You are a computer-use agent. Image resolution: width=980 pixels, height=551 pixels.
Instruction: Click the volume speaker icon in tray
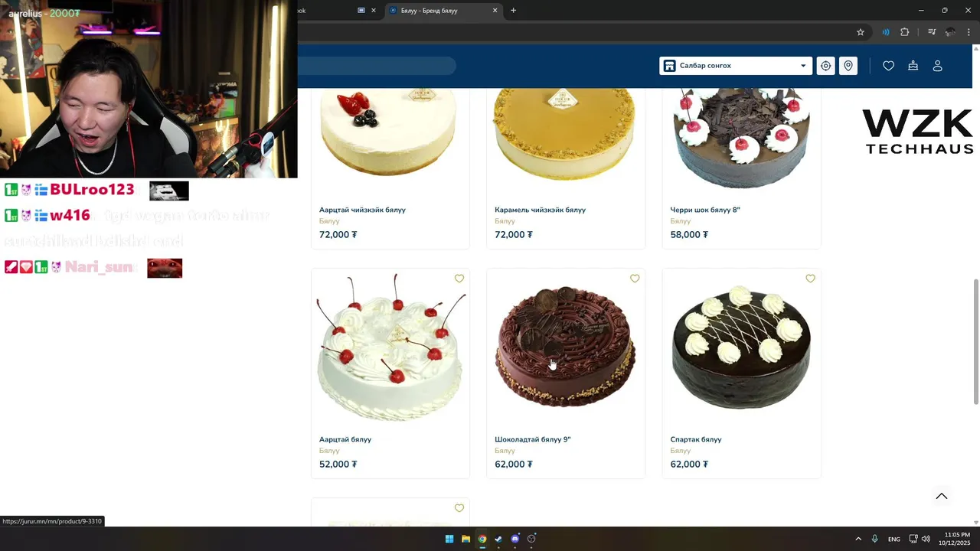pos(926,539)
